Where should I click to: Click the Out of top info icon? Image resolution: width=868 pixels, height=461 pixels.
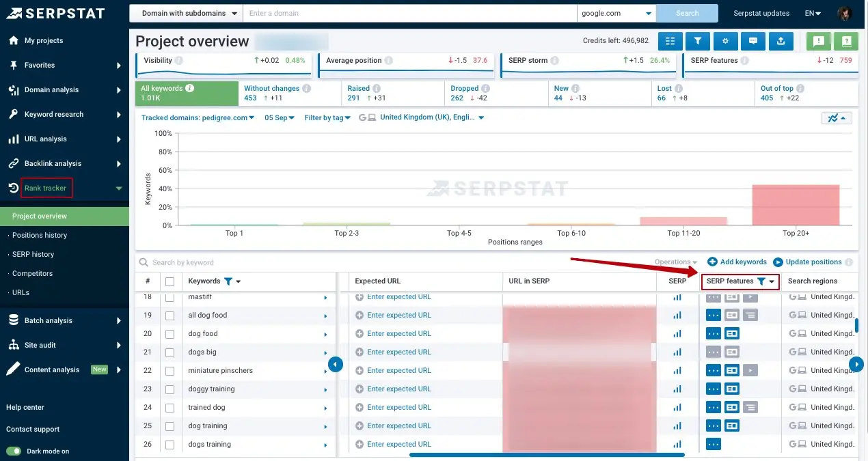click(x=800, y=89)
